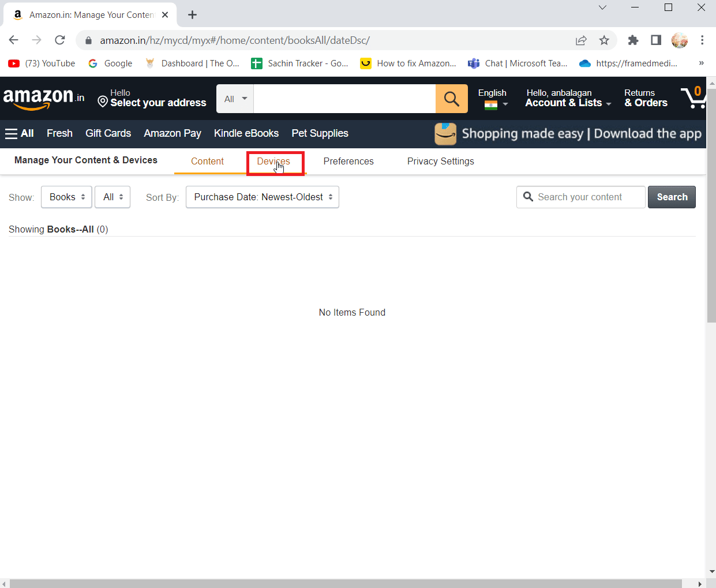This screenshot has height=588, width=716.
Task: Open the Books content type dropdown
Action: coord(67,197)
